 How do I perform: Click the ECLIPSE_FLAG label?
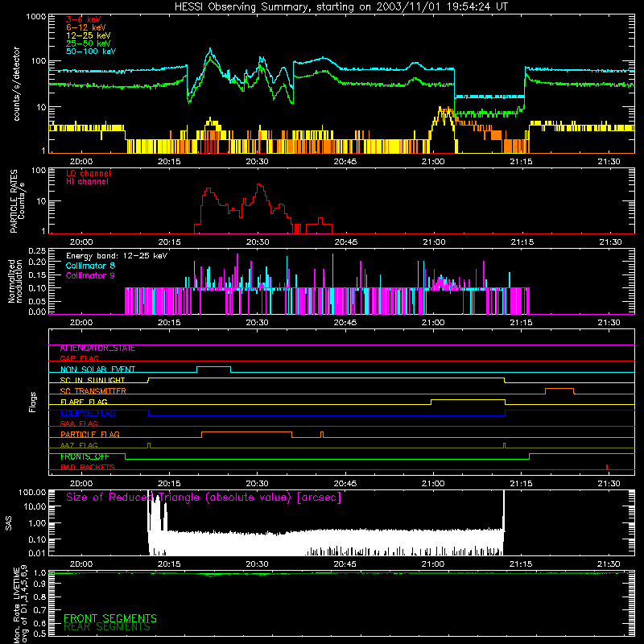point(88,413)
